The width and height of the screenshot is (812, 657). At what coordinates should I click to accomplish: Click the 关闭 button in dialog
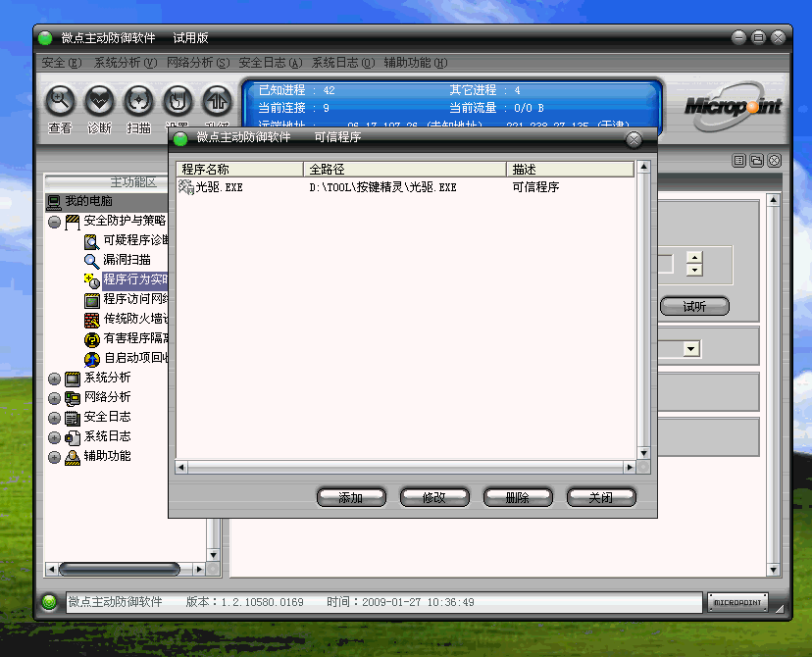click(601, 497)
